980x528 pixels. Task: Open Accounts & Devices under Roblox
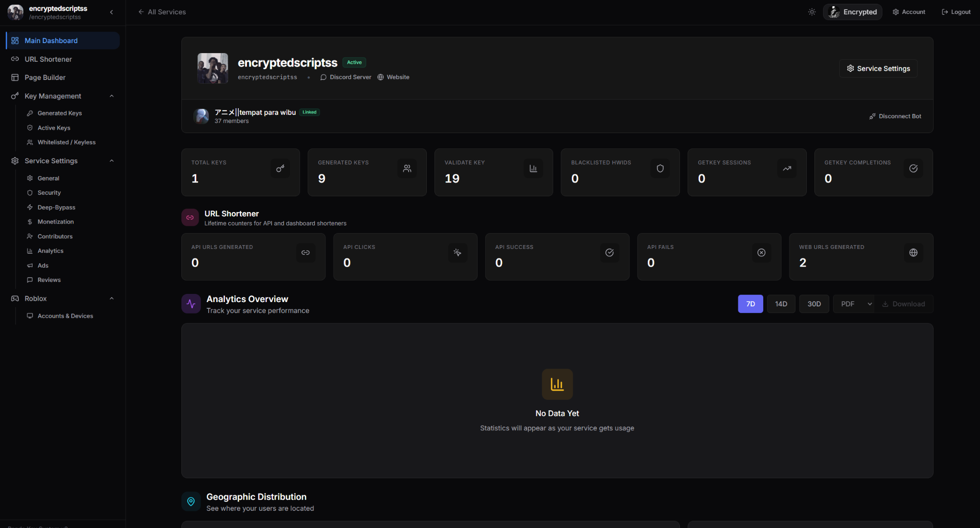click(65, 316)
